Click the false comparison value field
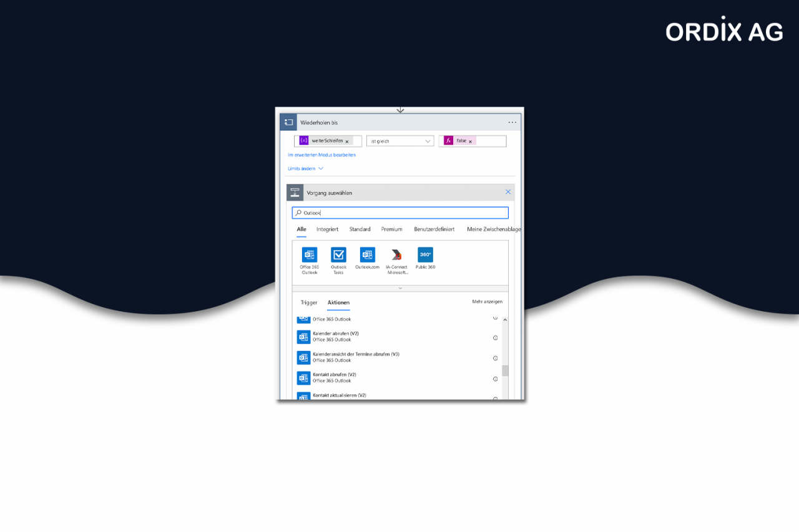 click(x=473, y=141)
